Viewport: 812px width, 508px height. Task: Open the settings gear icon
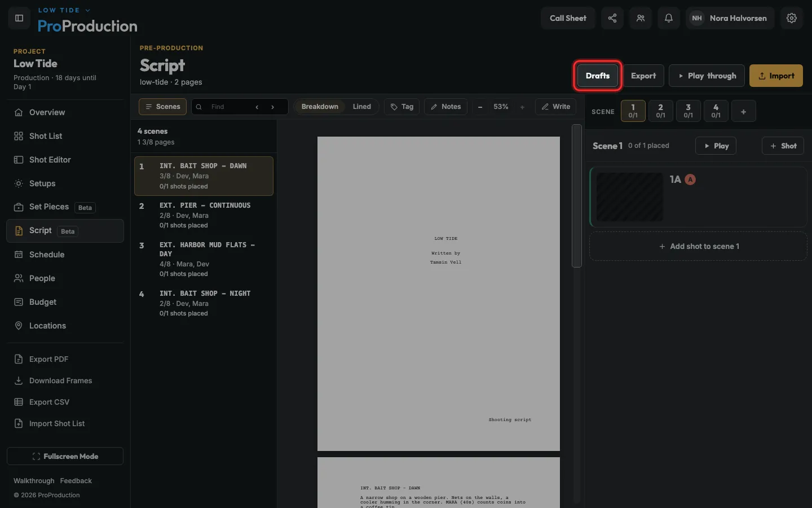[x=792, y=18]
